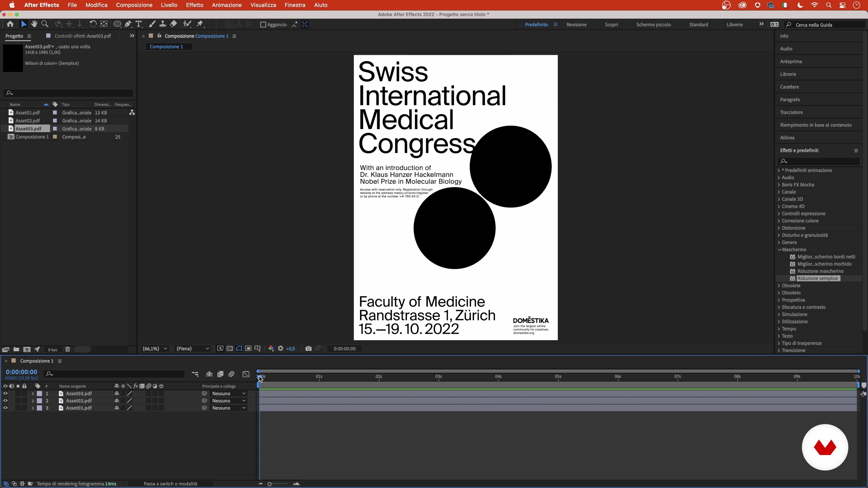Select the Ellipse shape tool
Screen dimensions: 868x488
coord(117,24)
